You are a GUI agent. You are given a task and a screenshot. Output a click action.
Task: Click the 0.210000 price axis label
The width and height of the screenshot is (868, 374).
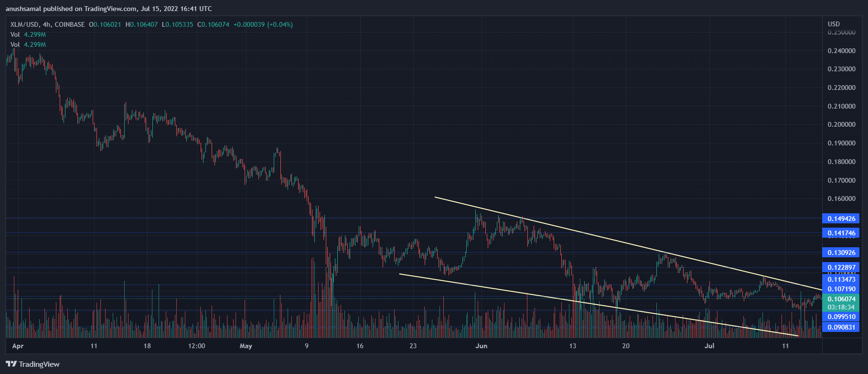(x=841, y=106)
